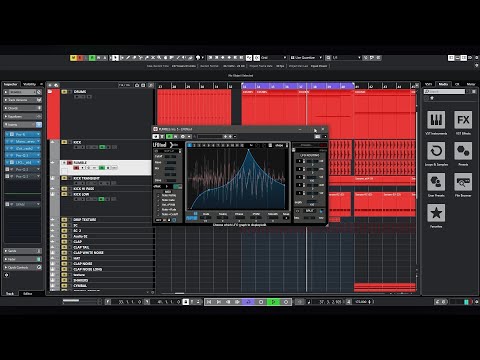This screenshot has height=360, width=480.
Task: Switch to the VSTi tab
Action: (428, 84)
